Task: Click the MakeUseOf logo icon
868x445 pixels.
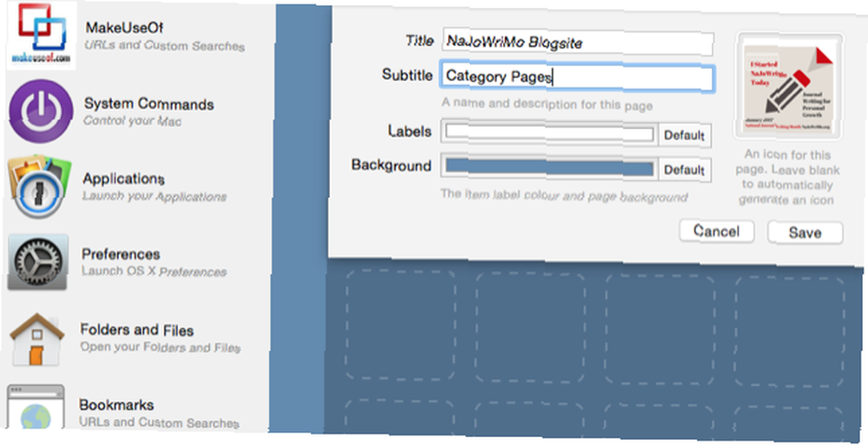Action: point(42,35)
